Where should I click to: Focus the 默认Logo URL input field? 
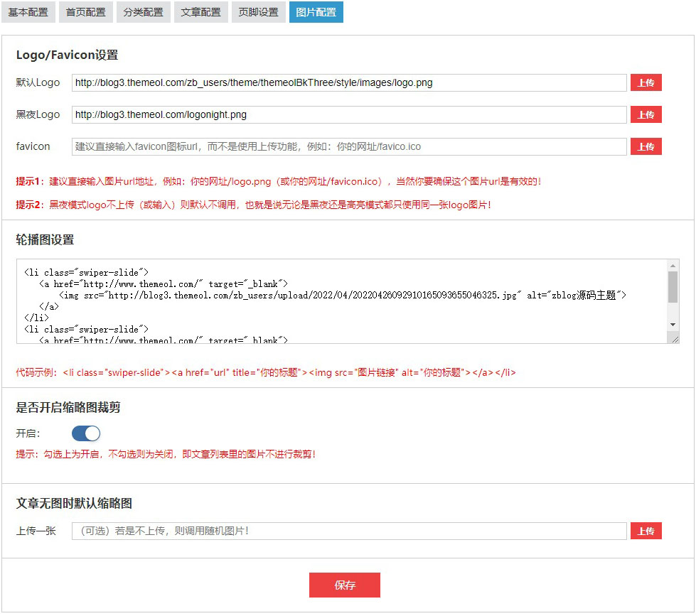coord(348,82)
